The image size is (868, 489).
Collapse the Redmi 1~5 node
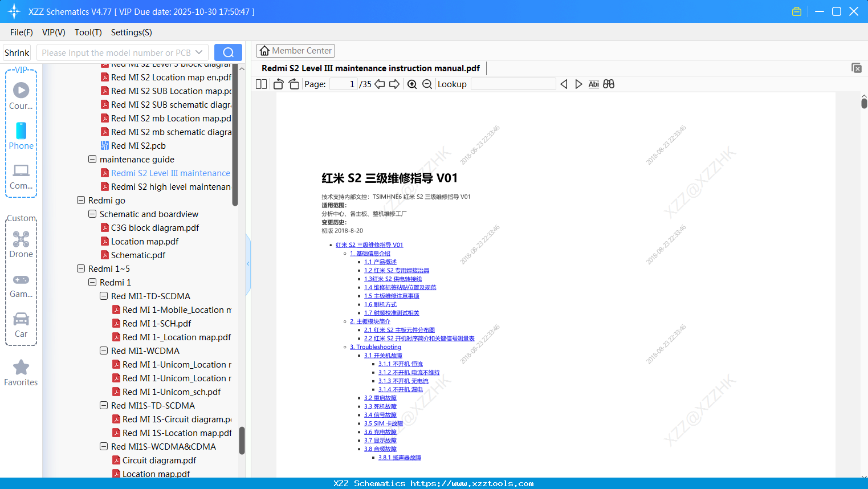[x=81, y=268]
